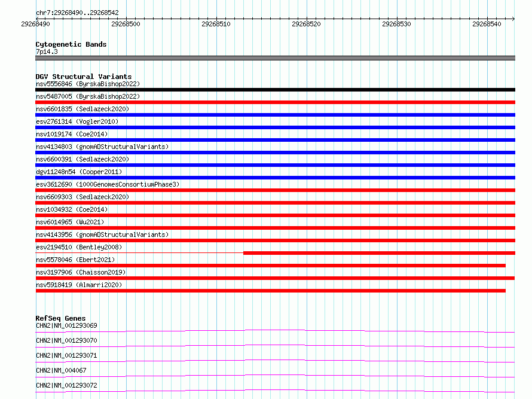Click the thick red esv2194510 bar segment
Viewport: 532px width, 399px height.
coord(380,253)
